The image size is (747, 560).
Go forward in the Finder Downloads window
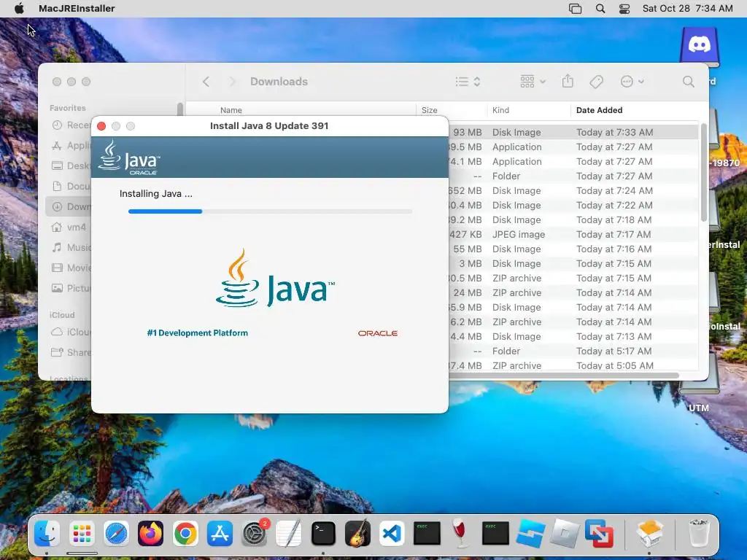coord(232,82)
